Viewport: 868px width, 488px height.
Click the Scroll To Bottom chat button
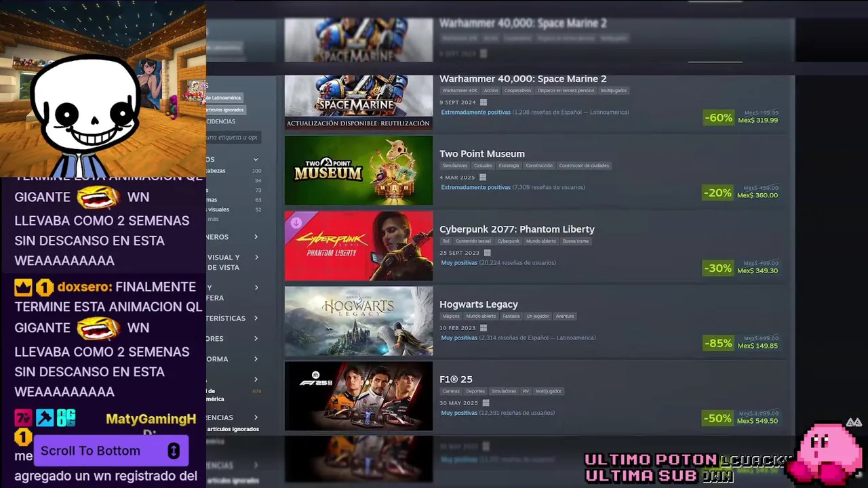111,451
